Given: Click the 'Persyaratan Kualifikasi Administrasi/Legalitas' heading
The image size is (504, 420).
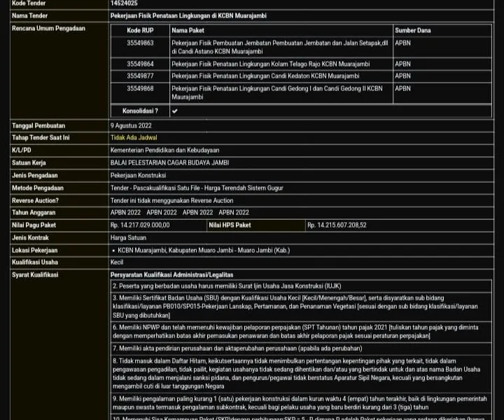Looking at the screenshot, I should point(172,275).
